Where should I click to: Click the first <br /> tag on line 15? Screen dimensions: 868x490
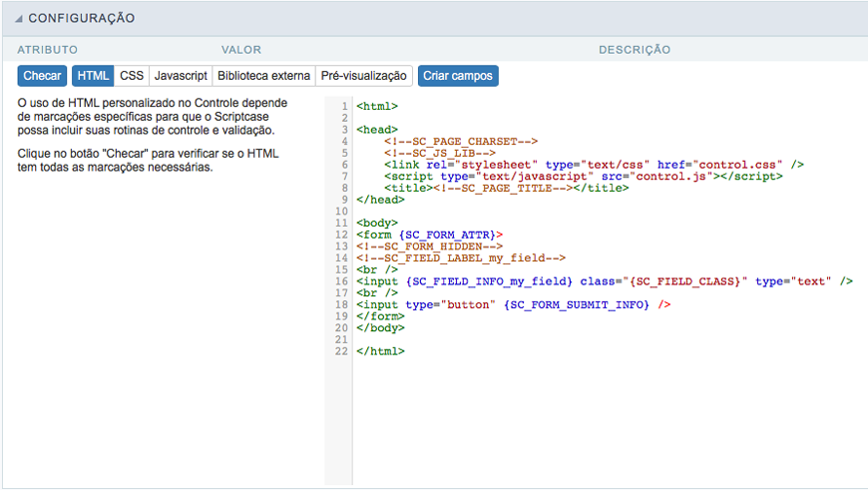(x=377, y=269)
